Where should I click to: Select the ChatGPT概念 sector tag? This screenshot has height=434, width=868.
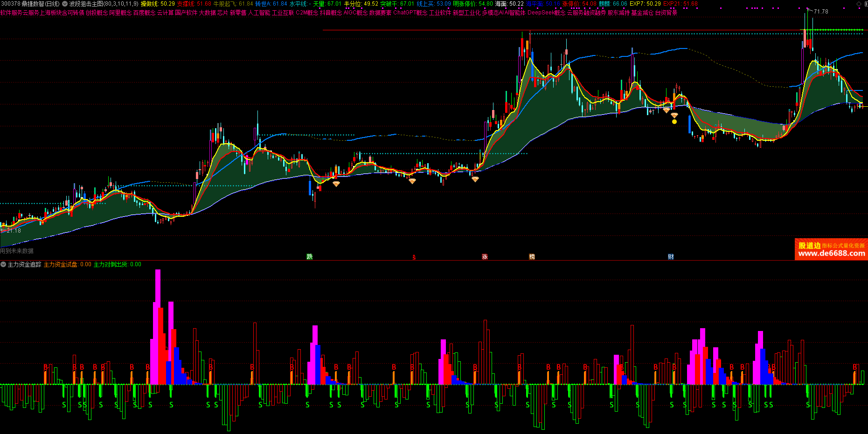pyautogui.click(x=410, y=13)
